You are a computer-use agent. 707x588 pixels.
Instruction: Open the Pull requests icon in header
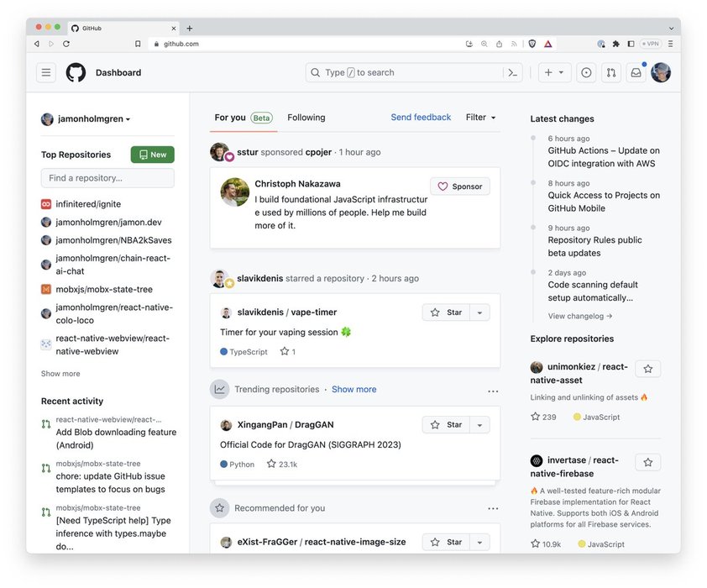[x=611, y=72]
